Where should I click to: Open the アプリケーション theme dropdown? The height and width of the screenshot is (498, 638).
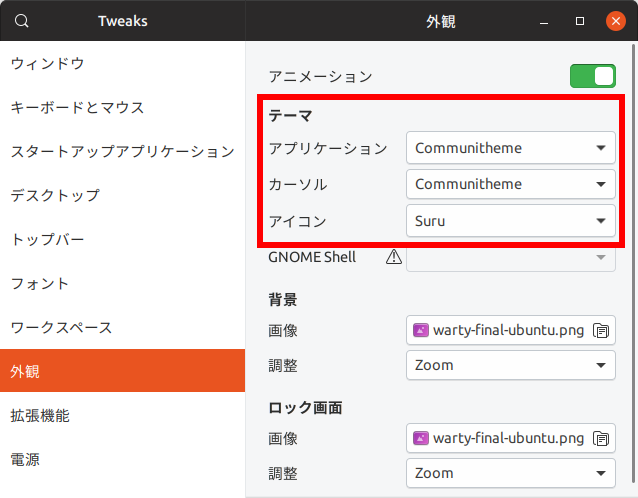(511, 148)
